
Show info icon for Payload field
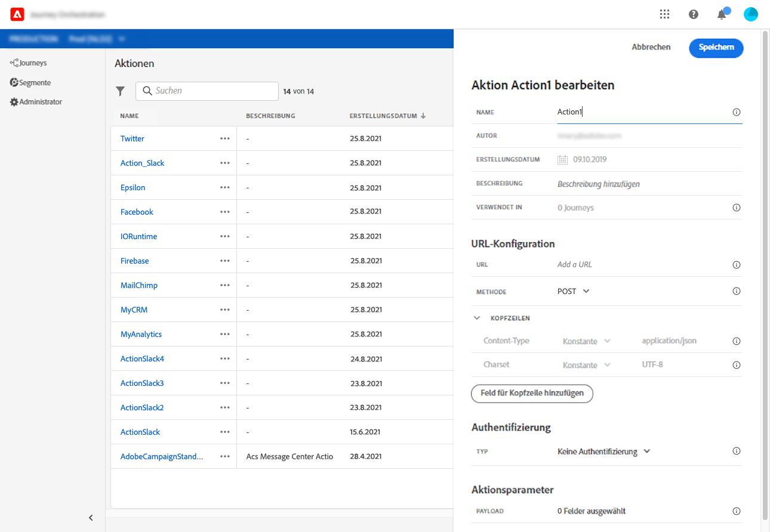coord(737,511)
